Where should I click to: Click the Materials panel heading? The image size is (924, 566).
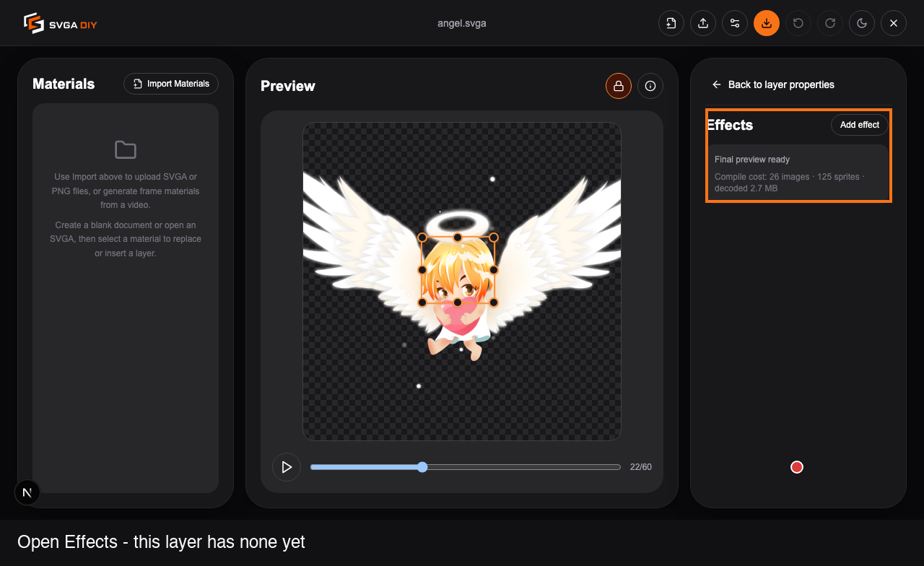[64, 84]
